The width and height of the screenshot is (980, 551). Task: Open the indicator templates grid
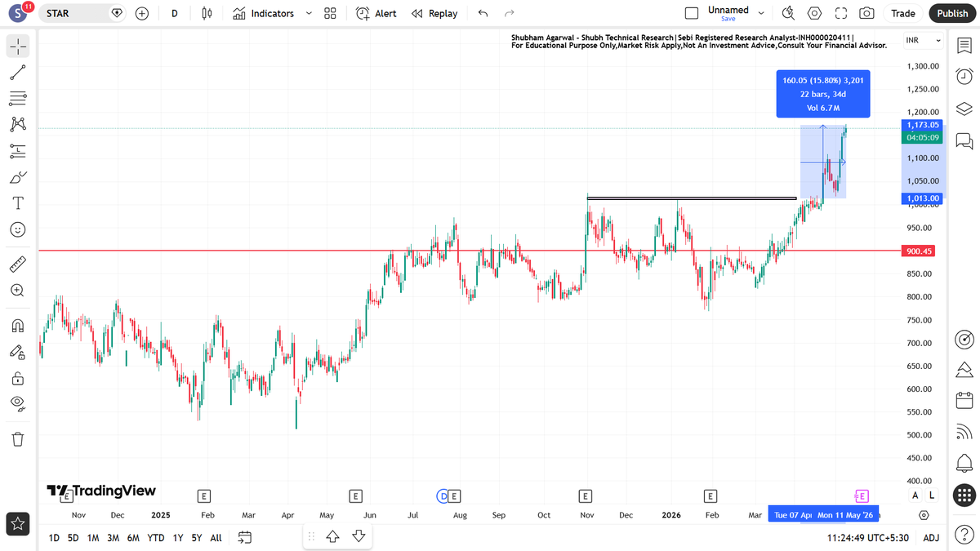(x=330, y=13)
